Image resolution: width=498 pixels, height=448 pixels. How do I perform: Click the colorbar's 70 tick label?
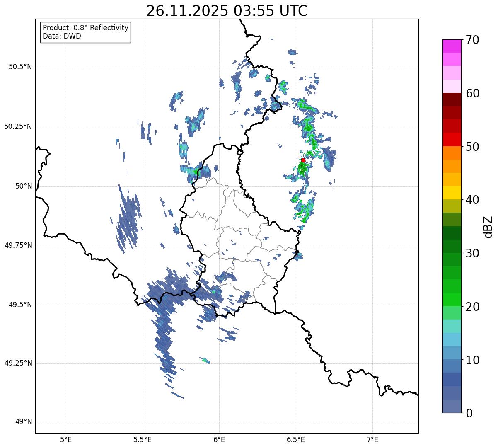pos(472,40)
